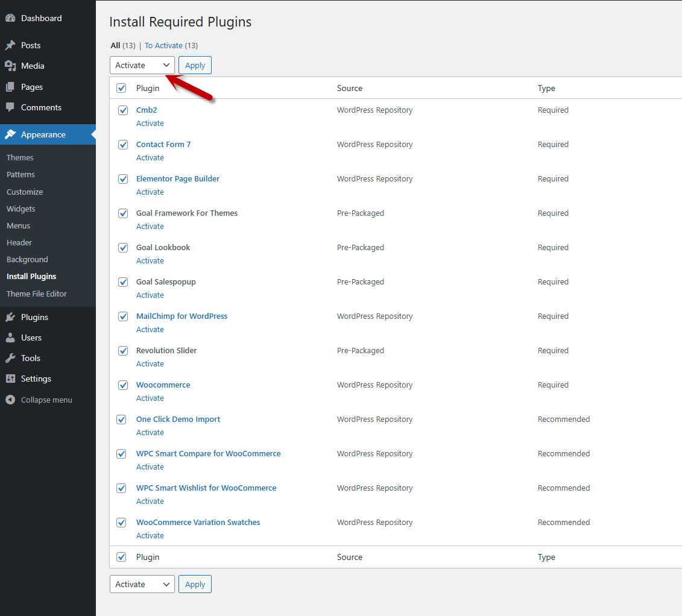Screen dimensions: 682x616
Task: Open the Customize submenu item
Action: click(x=25, y=192)
